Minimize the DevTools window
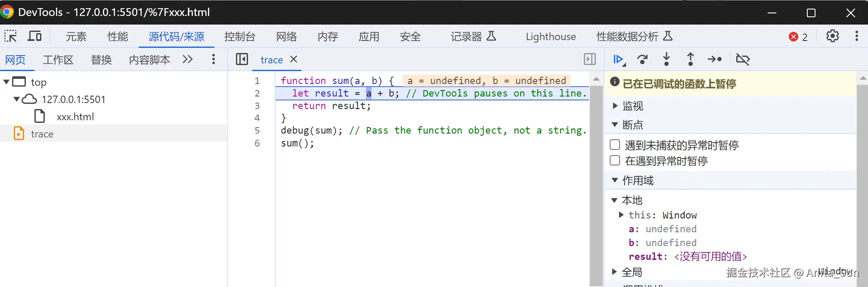Viewport: 868px width, 287px height. [772, 12]
